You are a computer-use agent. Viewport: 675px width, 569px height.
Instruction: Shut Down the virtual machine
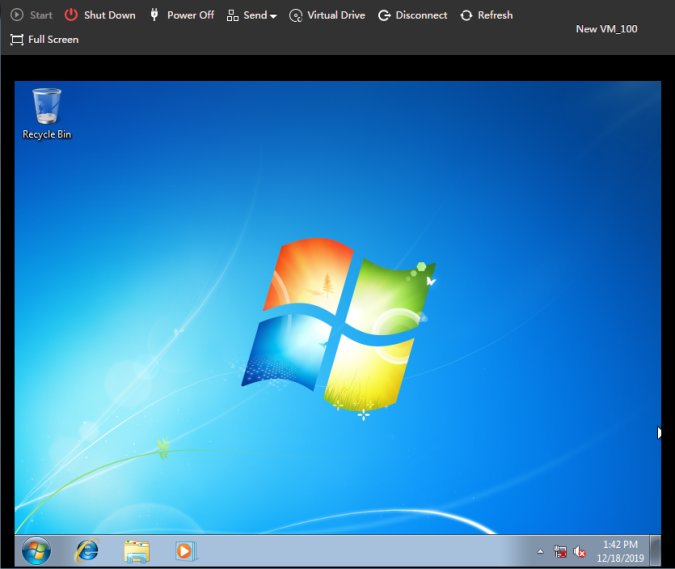click(100, 15)
